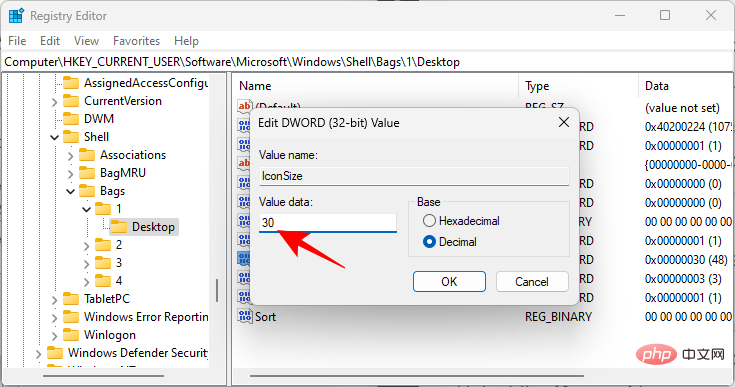
Task: Click the CurrentVersion folder icon
Action: 71,101
